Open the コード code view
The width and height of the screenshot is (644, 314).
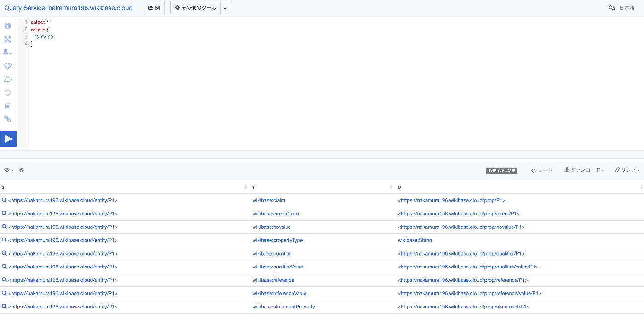tap(543, 170)
